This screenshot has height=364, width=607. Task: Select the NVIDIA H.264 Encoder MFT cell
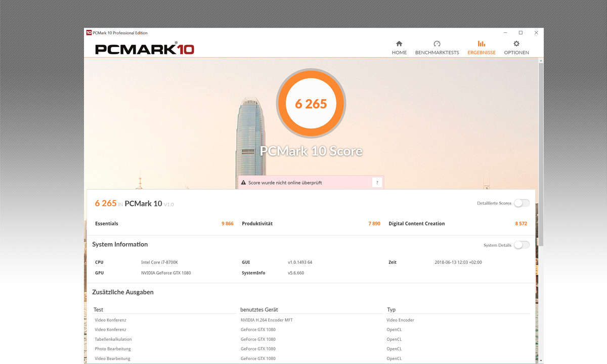click(267, 320)
